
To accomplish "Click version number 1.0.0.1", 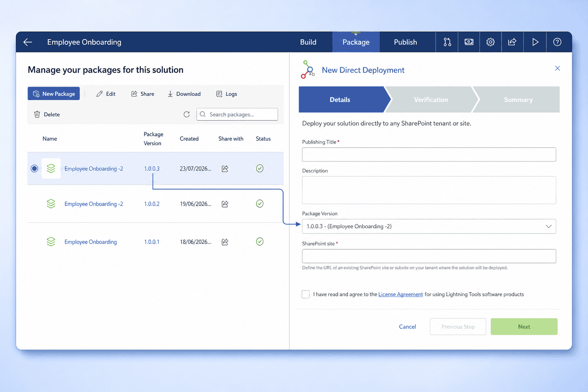I will 152,242.
